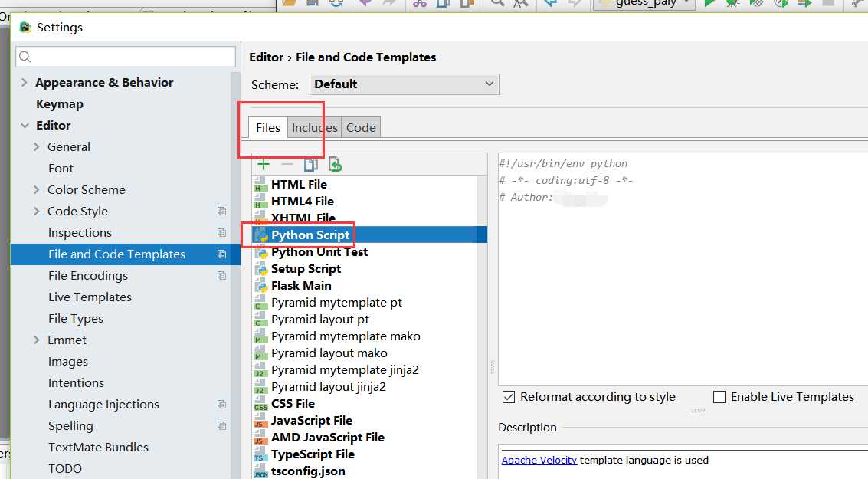The width and height of the screenshot is (868, 479).
Task: Switch to the Includes tab
Action: click(314, 127)
